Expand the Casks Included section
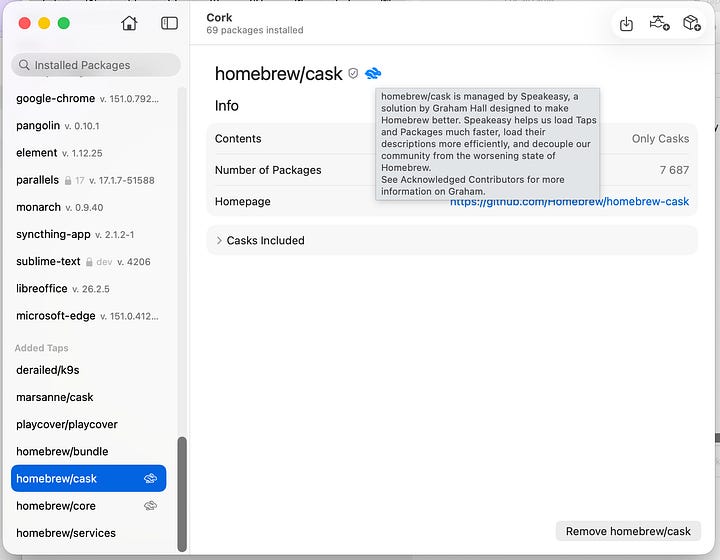 (219, 241)
